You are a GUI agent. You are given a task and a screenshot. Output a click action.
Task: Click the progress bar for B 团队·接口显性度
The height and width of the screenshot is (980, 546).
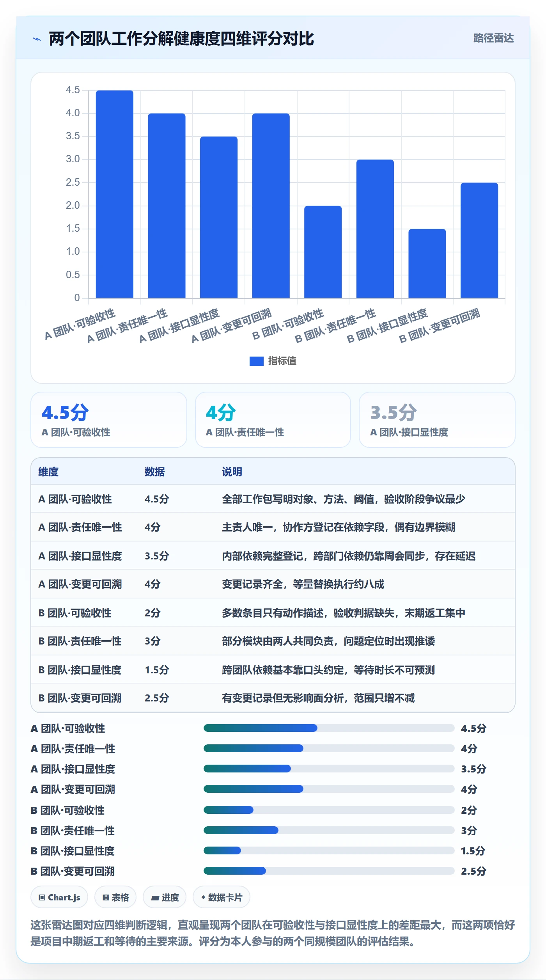pos(329,850)
